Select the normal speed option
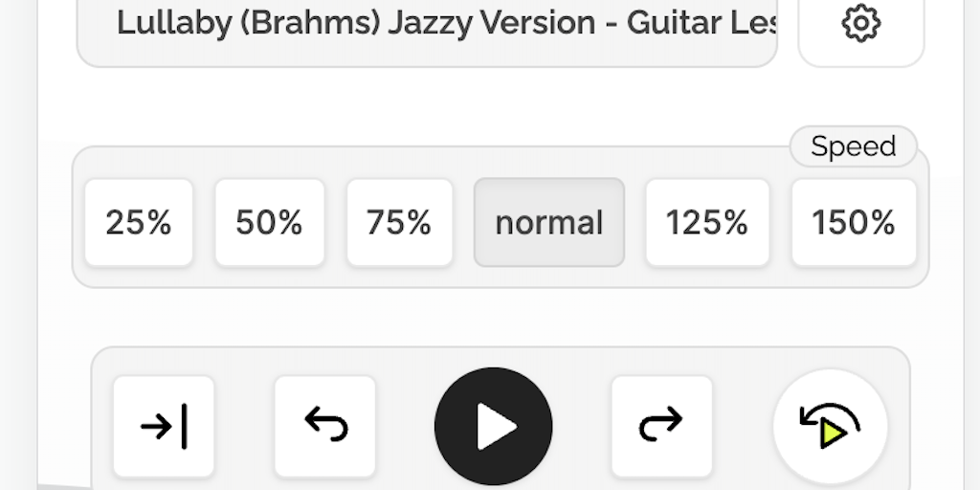 click(x=549, y=222)
